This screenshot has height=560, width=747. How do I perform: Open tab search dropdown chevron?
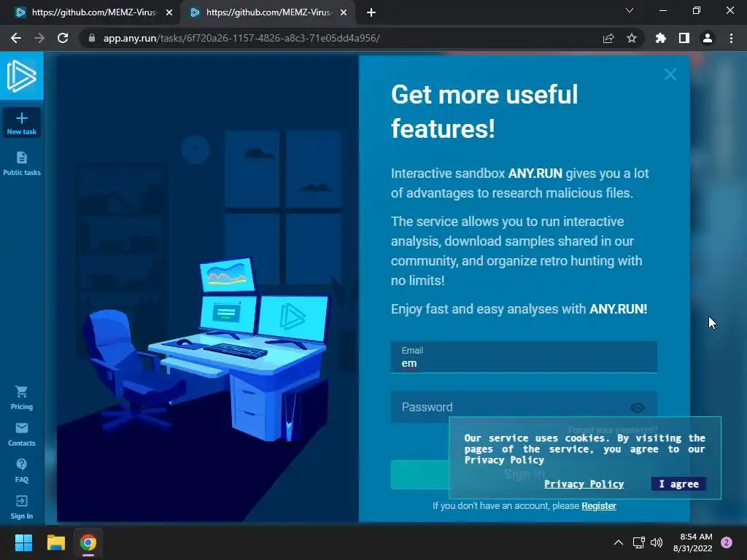click(x=630, y=10)
